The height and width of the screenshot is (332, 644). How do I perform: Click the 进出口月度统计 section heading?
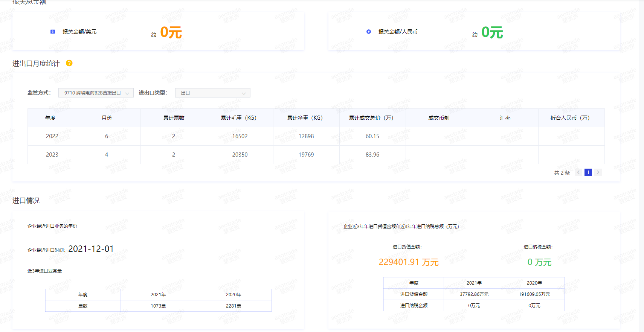tap(36, 64)
